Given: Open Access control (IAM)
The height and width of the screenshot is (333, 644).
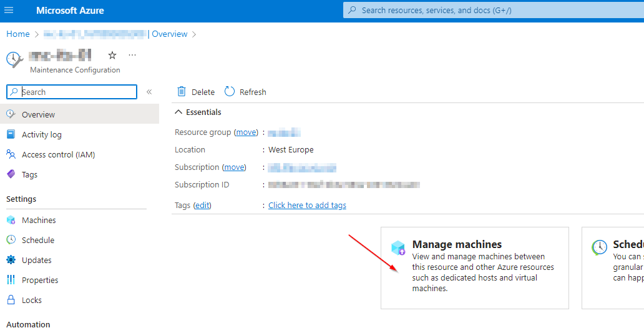Looking at the screenshot, I should click(x=58, y=154).
